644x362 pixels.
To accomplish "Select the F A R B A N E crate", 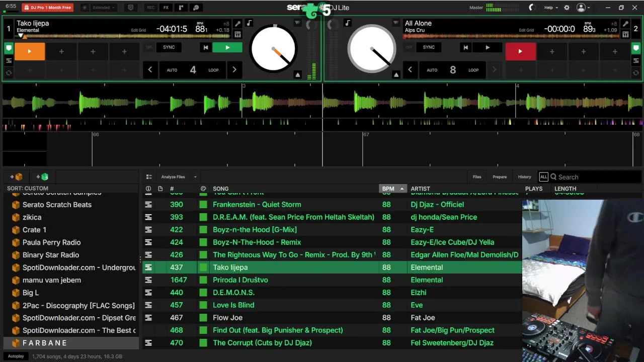I will (x=70, y=343).
